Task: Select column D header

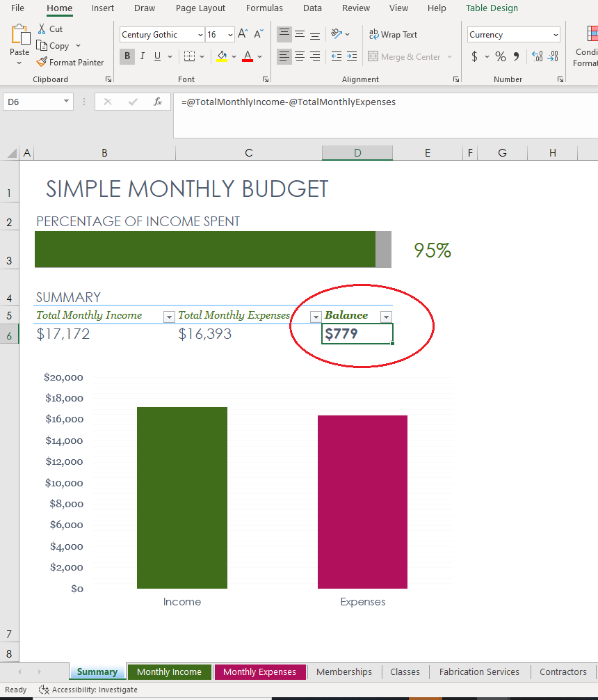Action: click(x=357, y=152)
